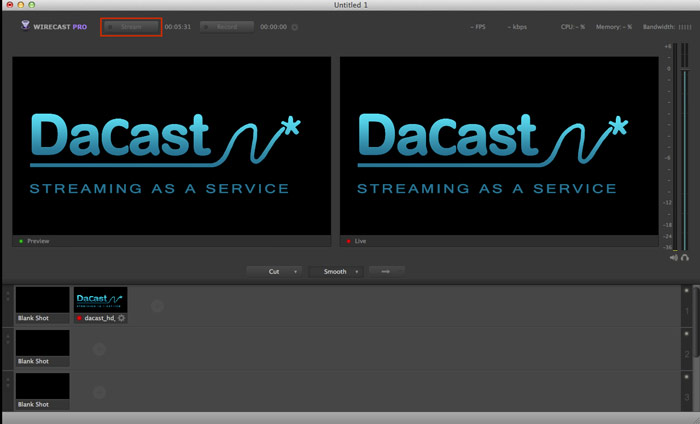This screenshot has height=424, width=700.
Task: Click the CPU usage readout
Action: [573, 27]
